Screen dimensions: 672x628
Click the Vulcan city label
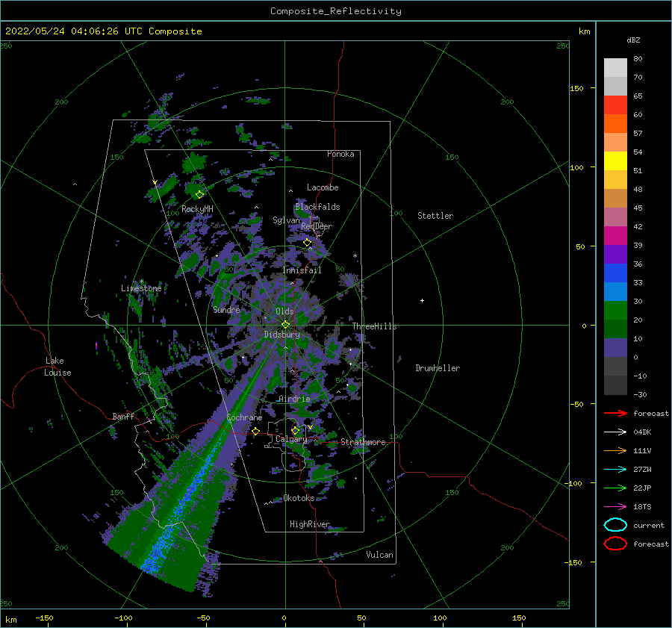[x=380, y=555]
